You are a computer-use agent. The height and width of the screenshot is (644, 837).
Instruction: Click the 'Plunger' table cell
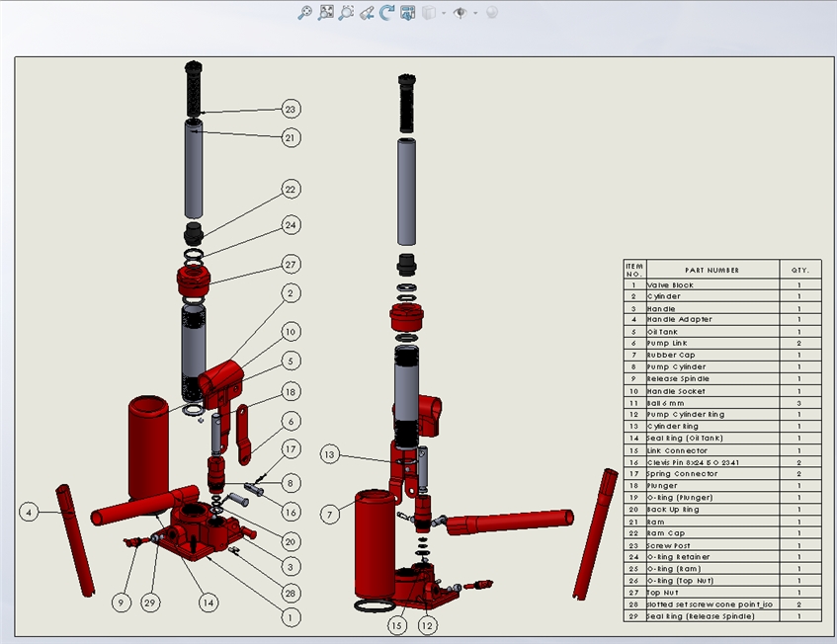click(x=712, y=486)
